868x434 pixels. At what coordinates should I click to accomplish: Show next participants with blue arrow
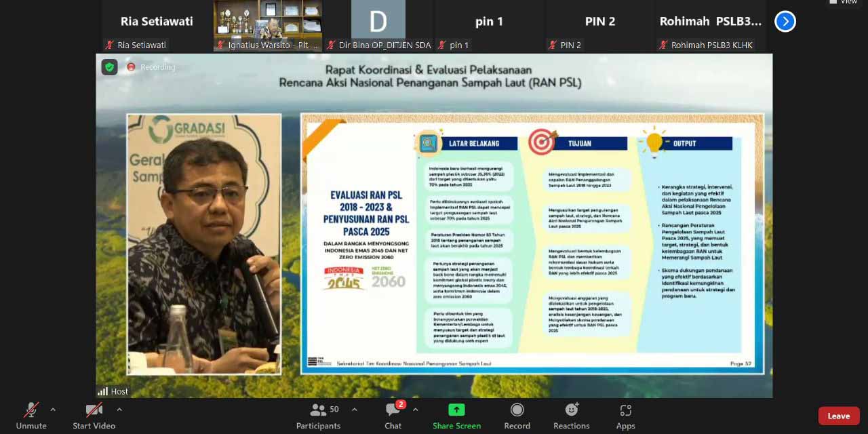[x=785, y=22]
